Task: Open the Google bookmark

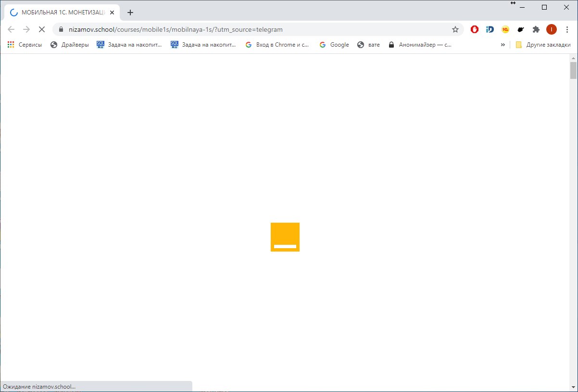Action: (334, 45)
